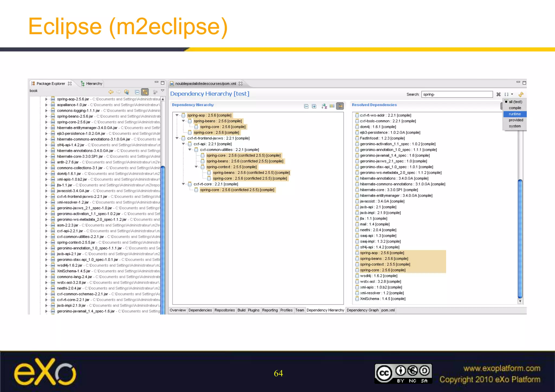555x392 pixels.
Task: Select spring-context : 2.5.5 in Resolved Dependencies
Action: (x=385, y=264)
